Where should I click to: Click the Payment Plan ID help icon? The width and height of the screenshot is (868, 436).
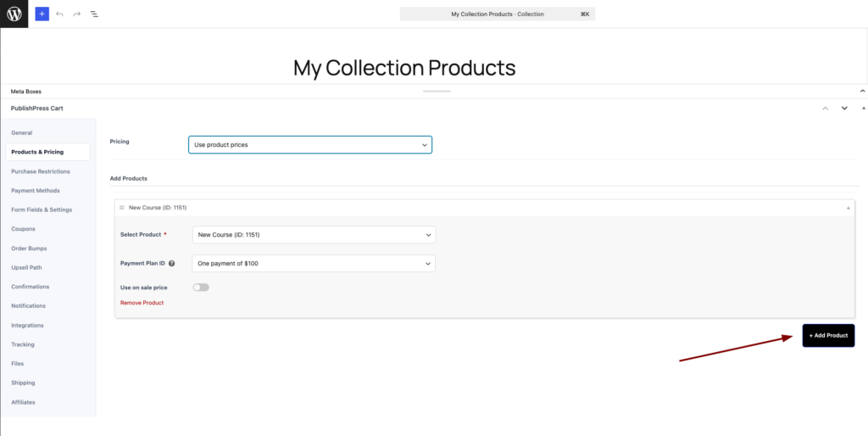[x=171, y=264]
